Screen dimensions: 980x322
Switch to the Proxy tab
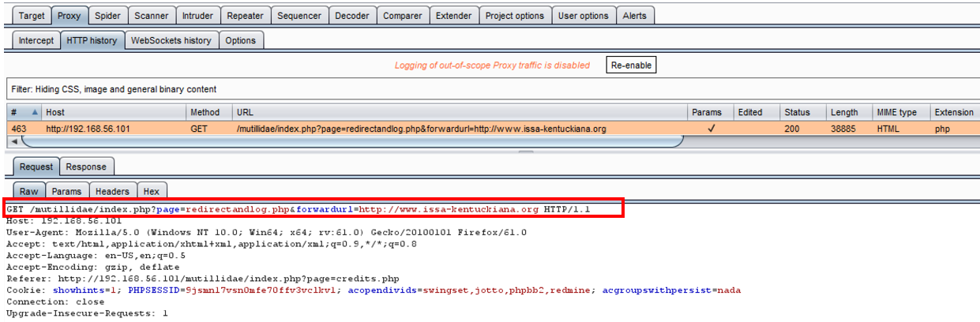[x=69, y=15]
